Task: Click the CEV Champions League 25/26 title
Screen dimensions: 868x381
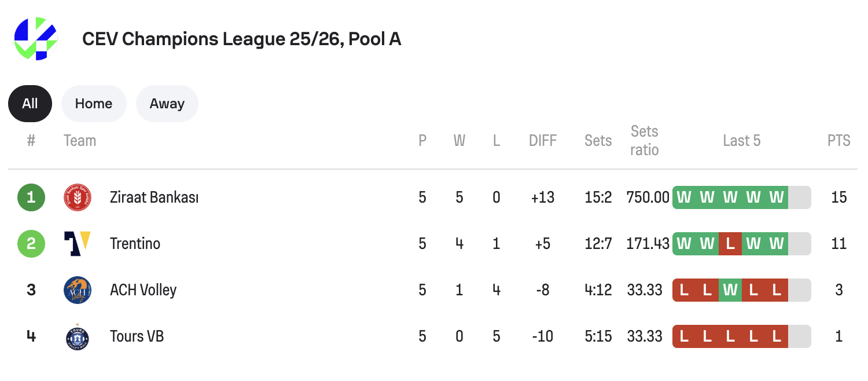Action: pyautogui.click(x=242, y=39)
